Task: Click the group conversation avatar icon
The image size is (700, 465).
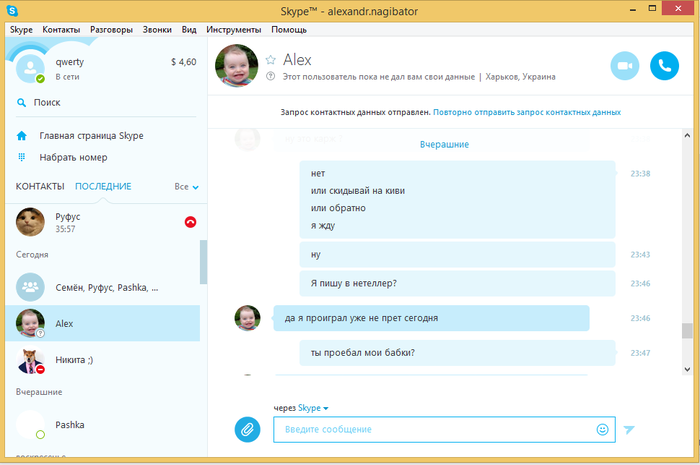Action: click(30, 287)
